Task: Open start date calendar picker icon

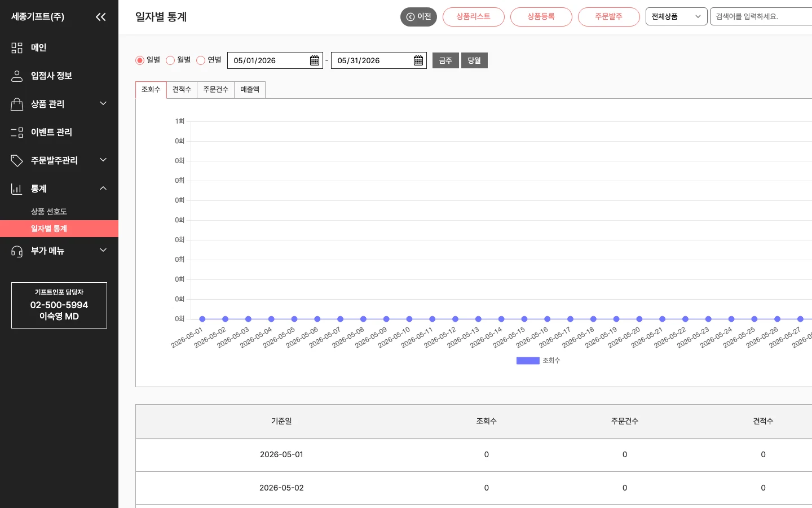Action: [x=315, y=60]
